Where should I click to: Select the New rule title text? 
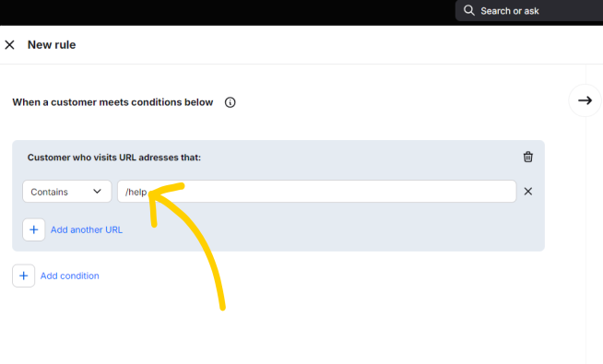pyautogui.click(x=52, y=45)
